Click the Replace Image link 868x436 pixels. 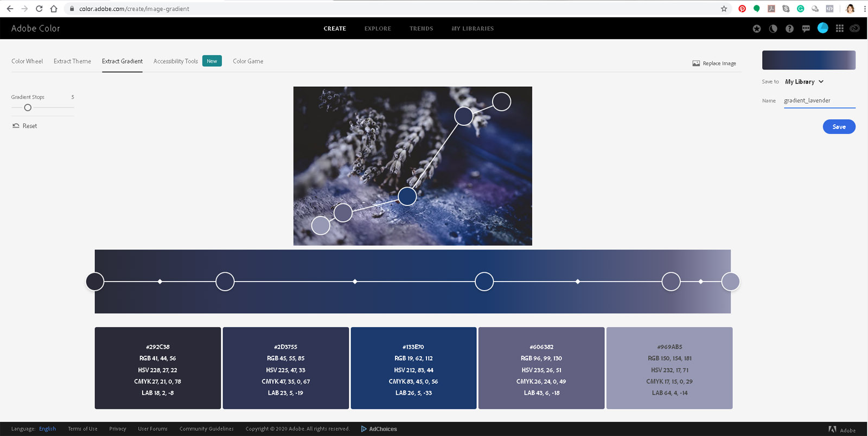click(714, 63)
